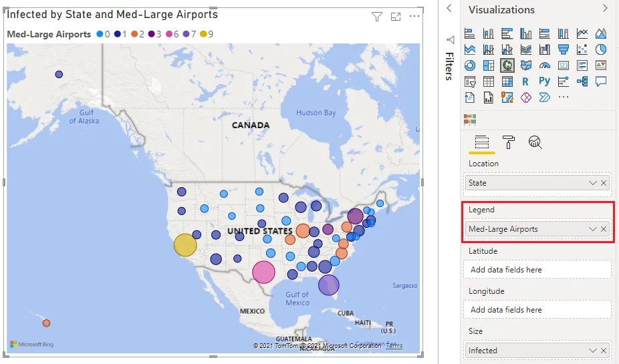The width and height of the screenshot is (619, 364).
Task: Open the State field dropdown chevron
Action: 592,183
